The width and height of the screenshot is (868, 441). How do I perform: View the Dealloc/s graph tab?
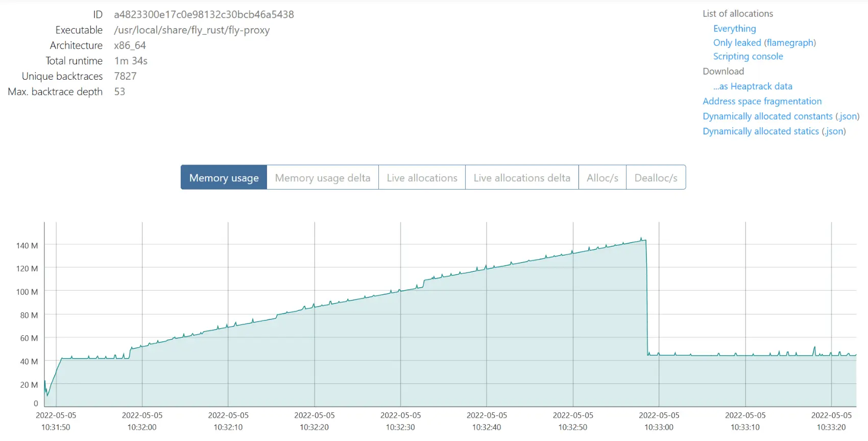[656, 177]
